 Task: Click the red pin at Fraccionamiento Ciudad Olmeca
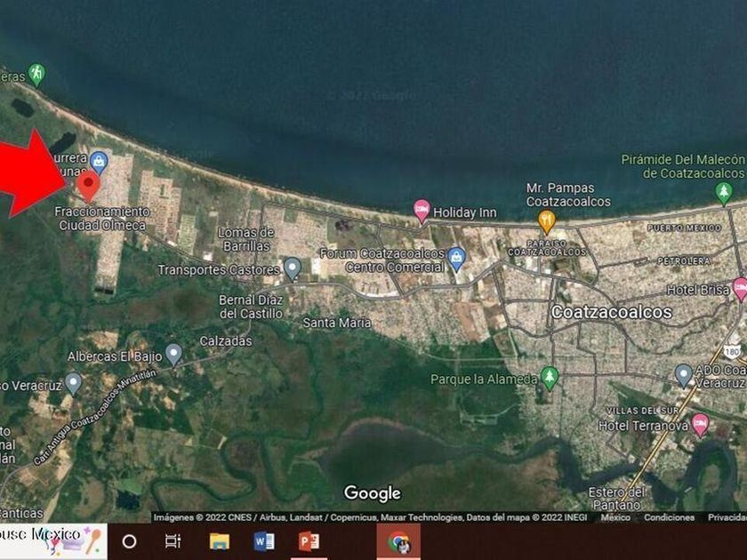click(x=87, y=185)
